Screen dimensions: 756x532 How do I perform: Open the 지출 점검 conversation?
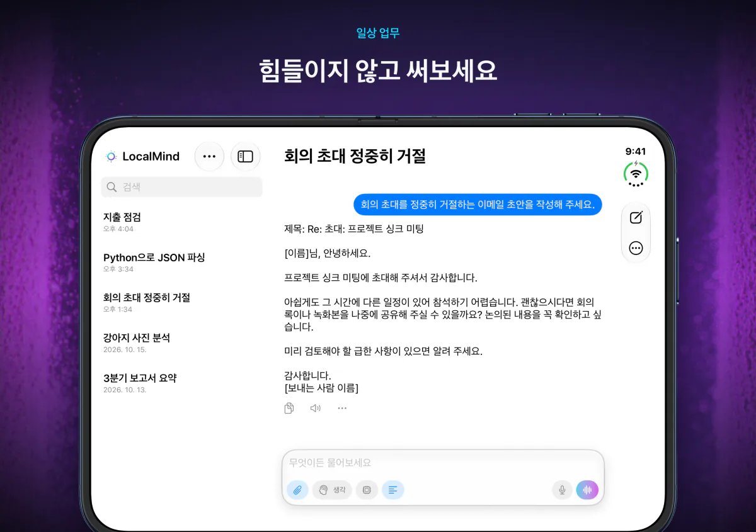(181, 222)
